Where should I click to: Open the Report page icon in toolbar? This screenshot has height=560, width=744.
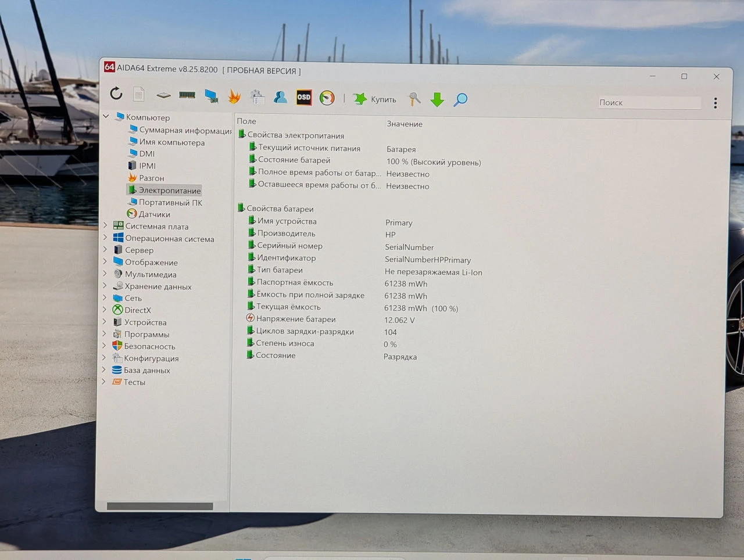click(138, 94)
